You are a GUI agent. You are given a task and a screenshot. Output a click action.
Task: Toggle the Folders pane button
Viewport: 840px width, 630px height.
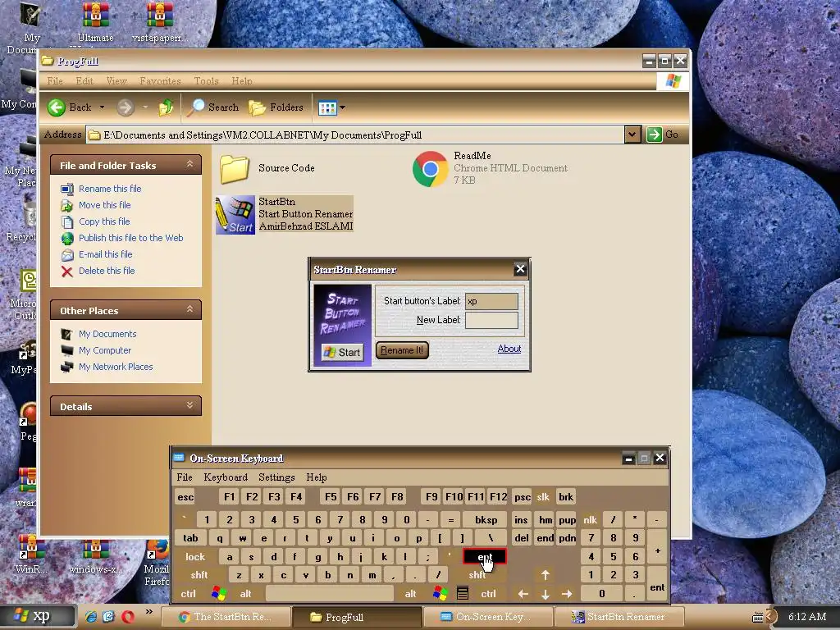coord(276,107)
